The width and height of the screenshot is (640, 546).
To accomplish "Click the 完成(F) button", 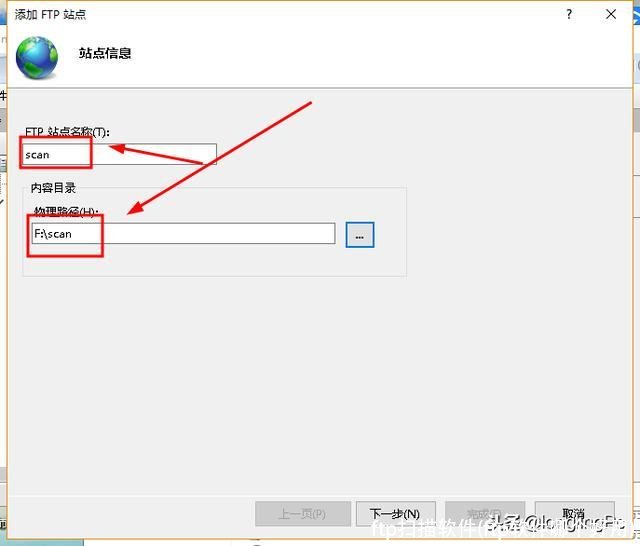I will [484, 514].
